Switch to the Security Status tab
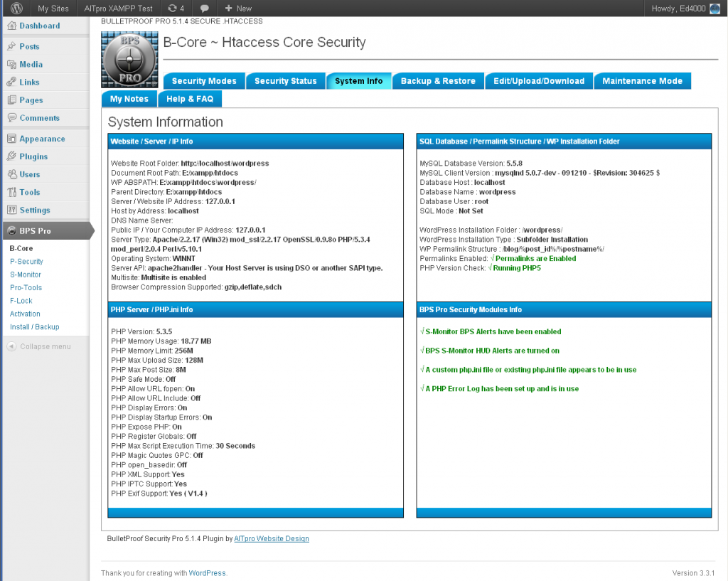 (x=286, y=80)
